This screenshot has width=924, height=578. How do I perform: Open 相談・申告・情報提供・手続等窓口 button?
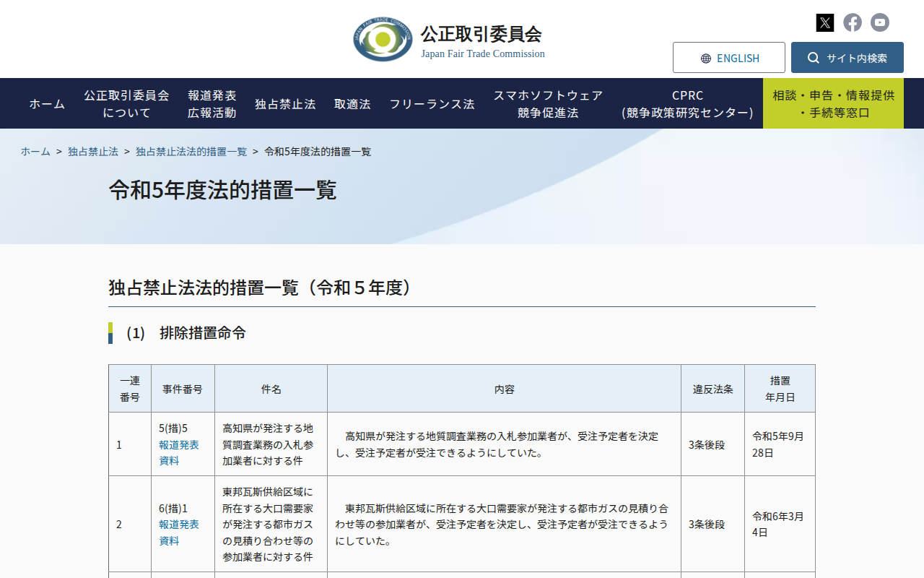click(x=833, y=103)
